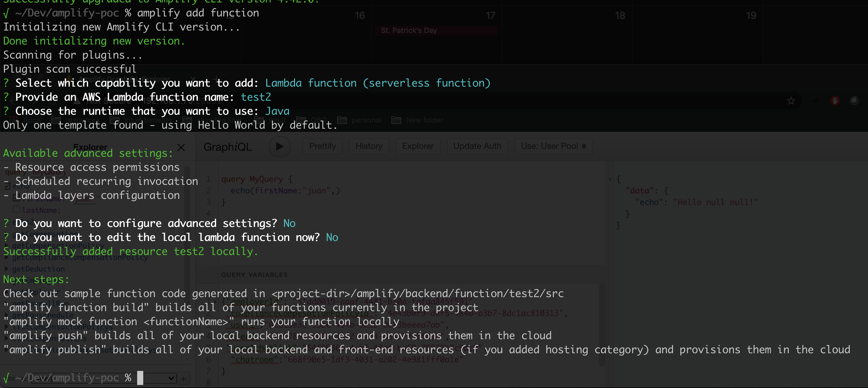Click the red hand blocker extension icon
The width and height of the screenshot is (868, 388).
click(835, 100)
